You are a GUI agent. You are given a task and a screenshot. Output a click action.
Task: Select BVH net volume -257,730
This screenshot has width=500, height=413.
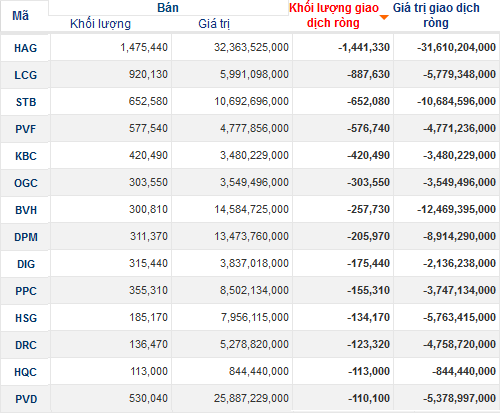point(368,209)
